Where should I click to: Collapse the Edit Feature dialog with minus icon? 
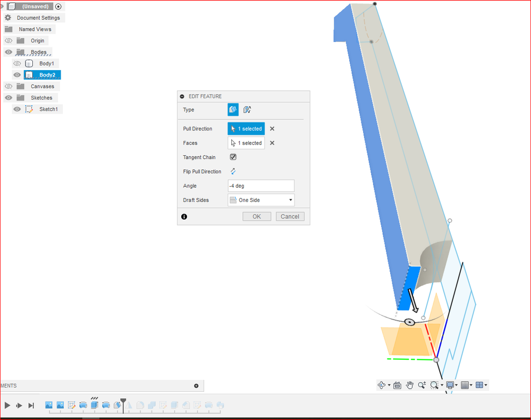tap(182, 96)
